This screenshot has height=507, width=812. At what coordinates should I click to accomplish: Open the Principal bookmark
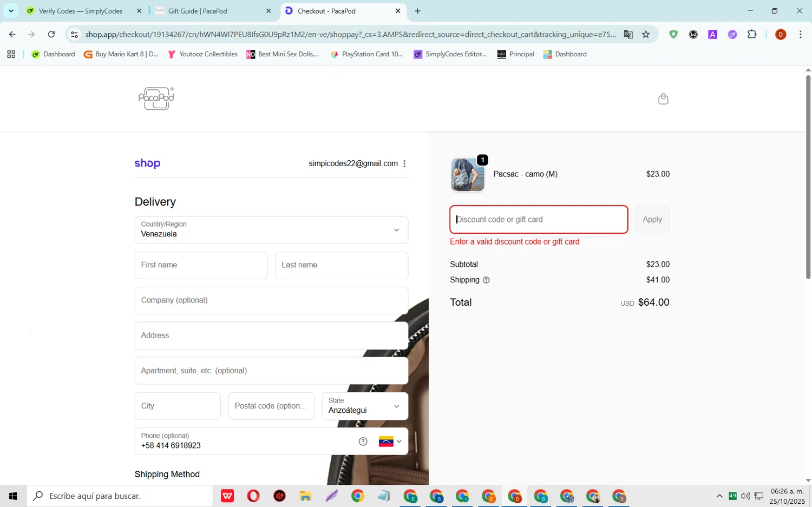point(516,54)
